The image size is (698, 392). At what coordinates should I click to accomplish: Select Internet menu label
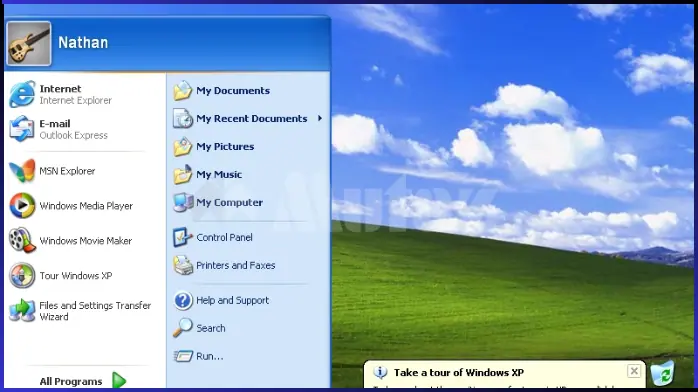(x=60, y=89)
